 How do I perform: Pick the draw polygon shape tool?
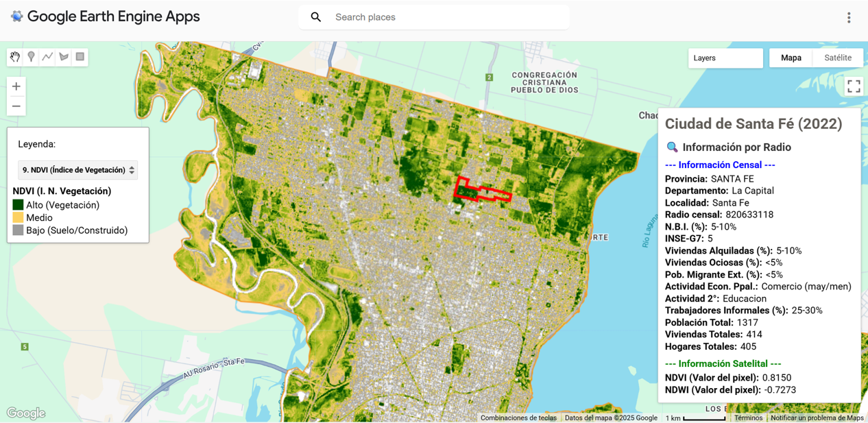(x=64, y=57)
